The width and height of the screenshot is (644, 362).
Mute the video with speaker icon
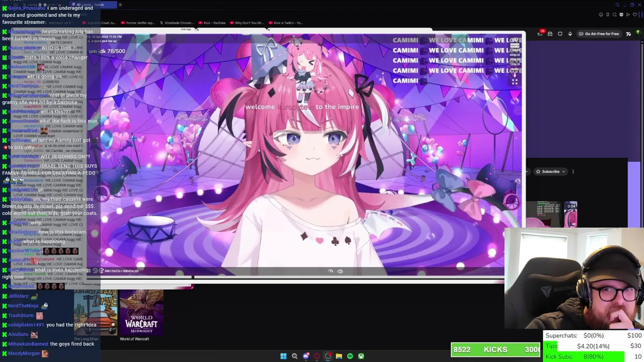(x=340, y=271)
